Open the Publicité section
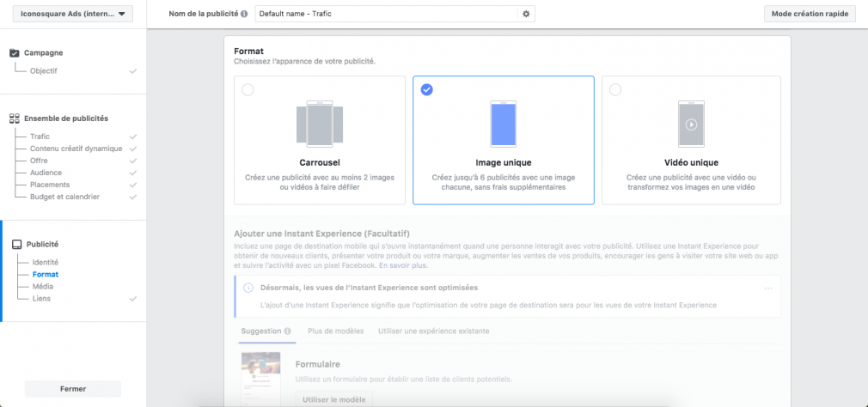 42,245
